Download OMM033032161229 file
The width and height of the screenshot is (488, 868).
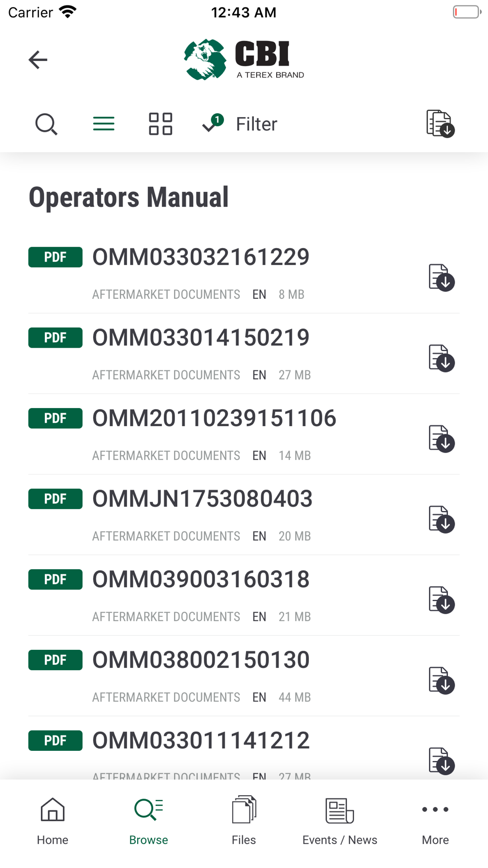click(442, 278)
